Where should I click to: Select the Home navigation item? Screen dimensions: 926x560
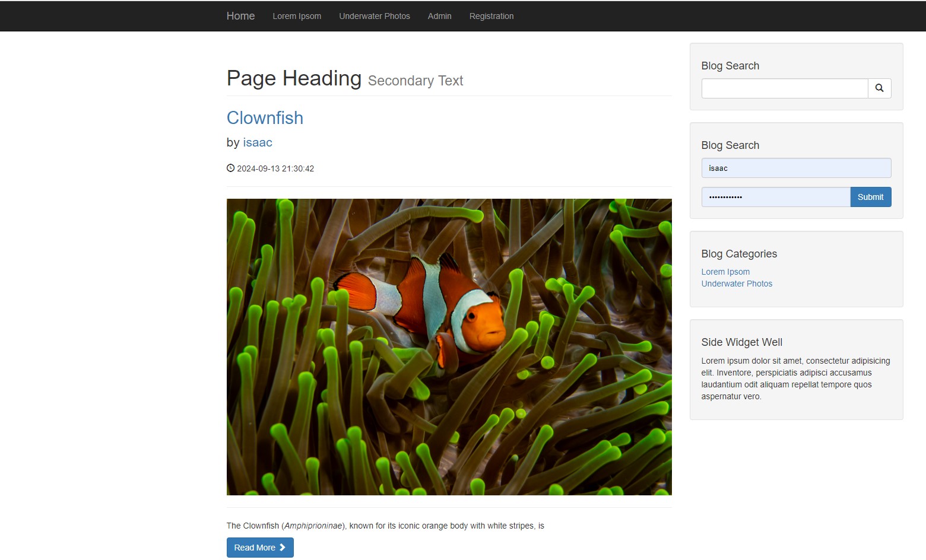click(240, 15)
